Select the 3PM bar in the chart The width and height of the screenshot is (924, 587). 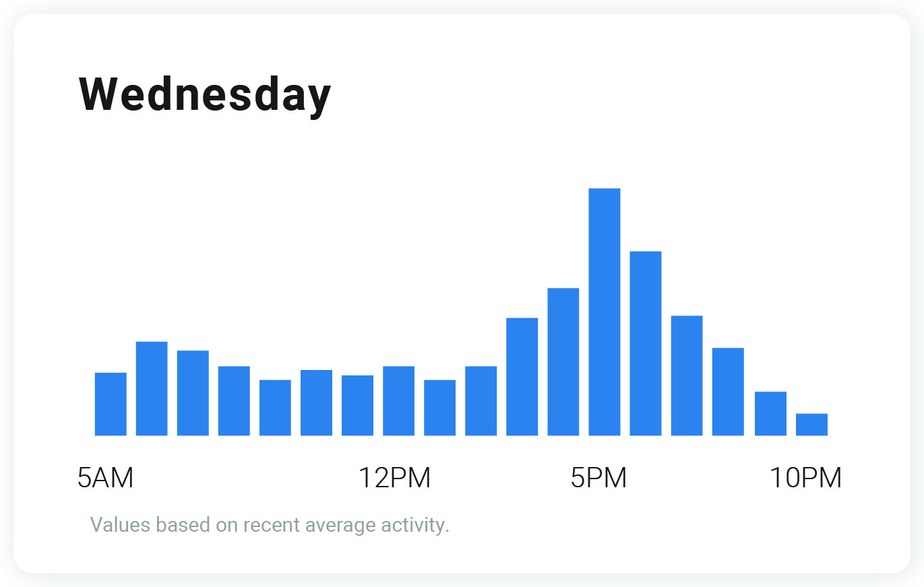[522, 376]
